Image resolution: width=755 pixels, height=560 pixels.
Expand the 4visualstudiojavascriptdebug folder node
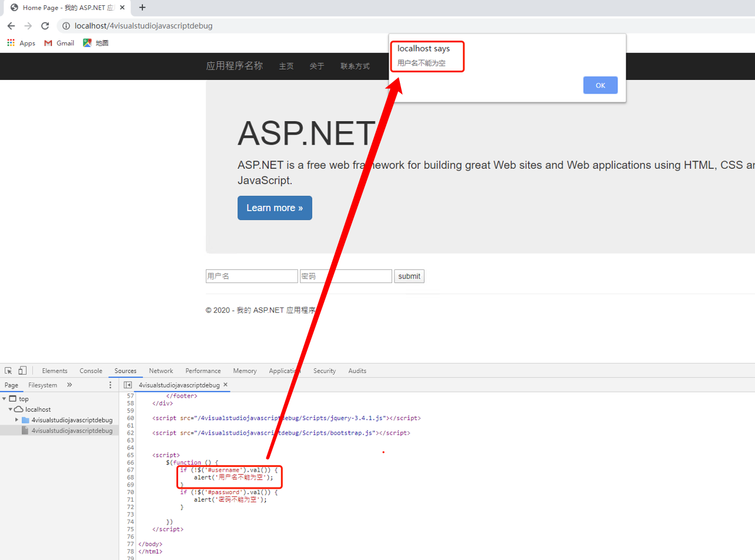coord(17,420)
